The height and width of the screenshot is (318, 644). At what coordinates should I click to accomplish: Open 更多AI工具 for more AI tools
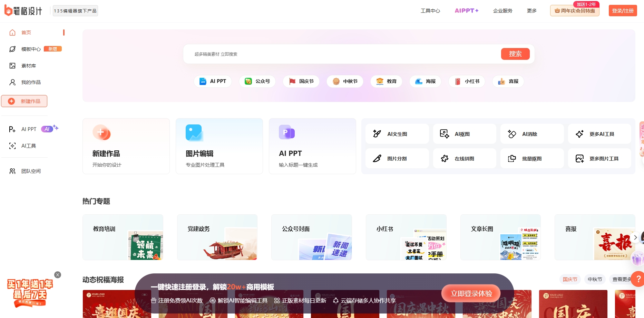599,134
